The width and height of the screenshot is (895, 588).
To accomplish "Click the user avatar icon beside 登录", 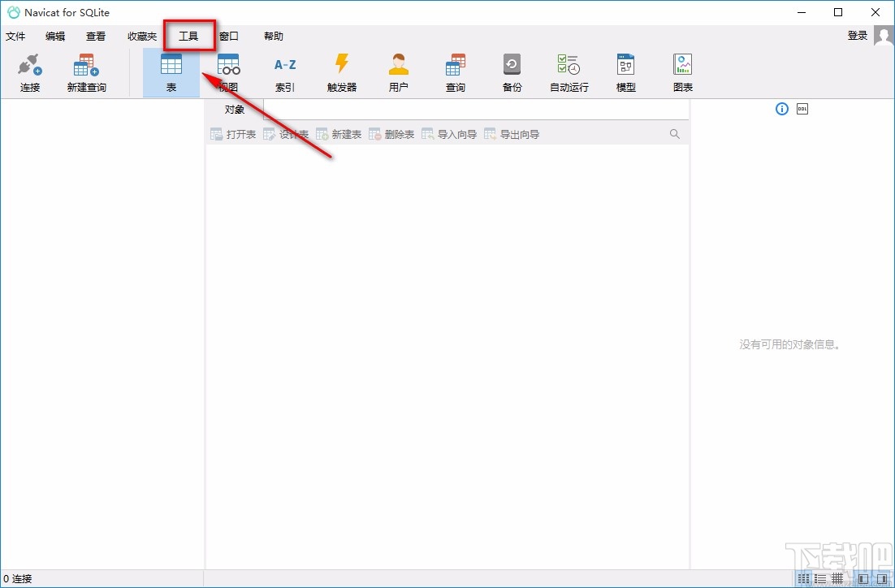I will pos(884,36).
